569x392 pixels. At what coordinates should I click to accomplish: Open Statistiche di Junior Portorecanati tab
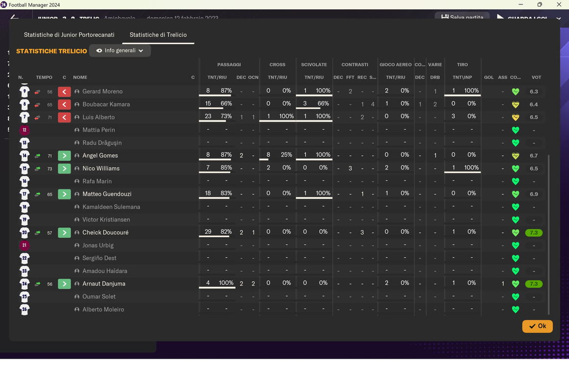[x=69, y=35]
